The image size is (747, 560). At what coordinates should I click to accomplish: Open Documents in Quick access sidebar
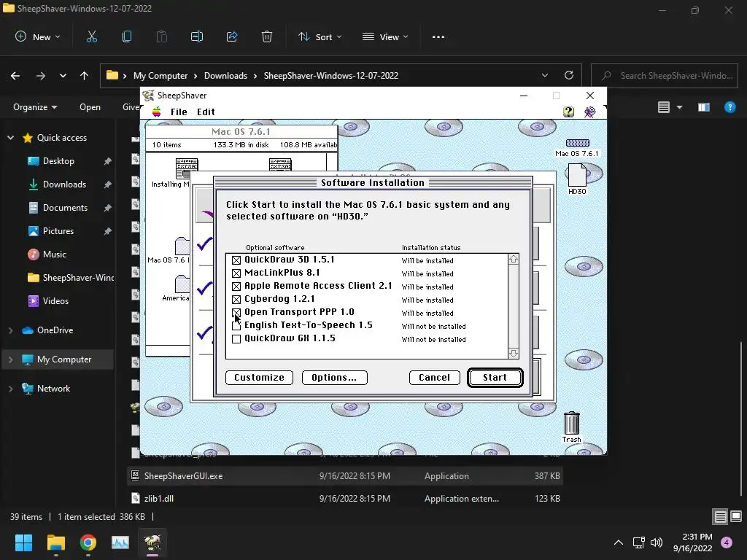pyautogui.click(x=65, y=208)
